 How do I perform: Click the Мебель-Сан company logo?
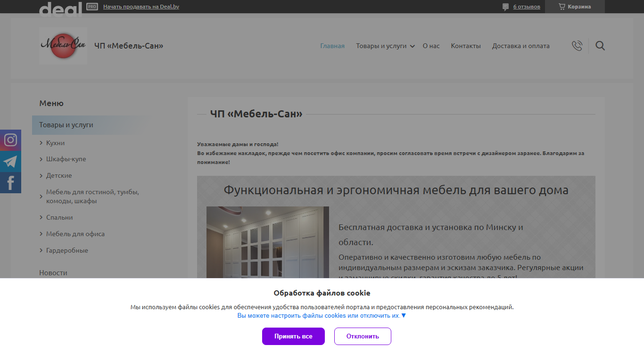(x=63, y=46)
